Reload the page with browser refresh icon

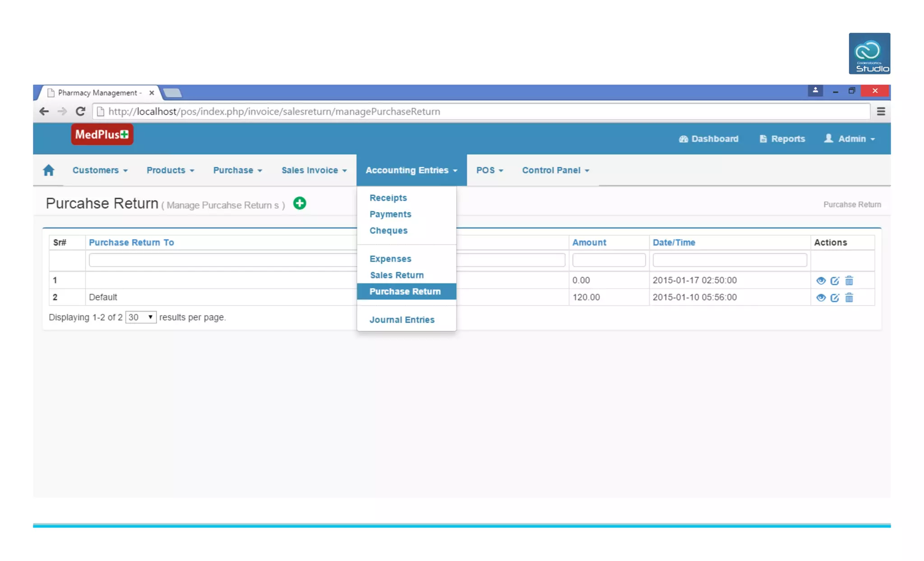(80, 111)
